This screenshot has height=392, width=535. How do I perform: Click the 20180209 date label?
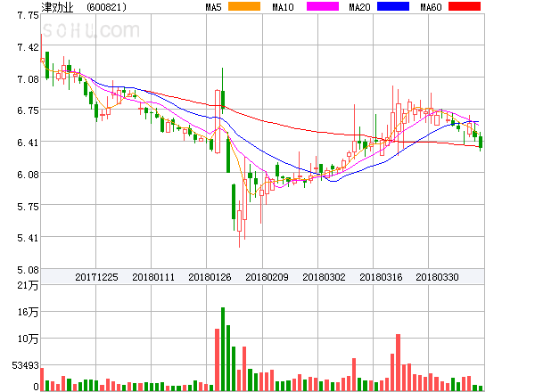point(267,277)
